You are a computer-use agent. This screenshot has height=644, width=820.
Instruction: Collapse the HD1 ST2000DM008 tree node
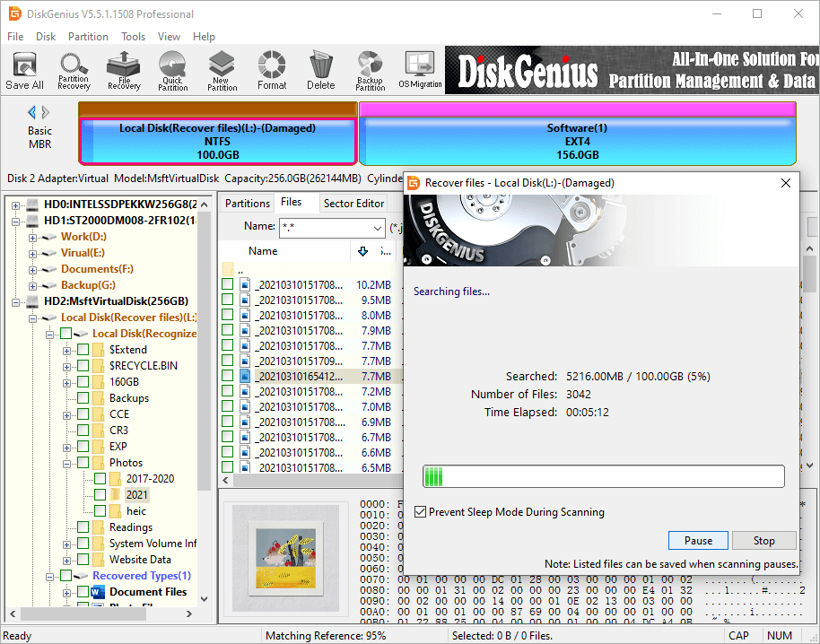point(15,222)
